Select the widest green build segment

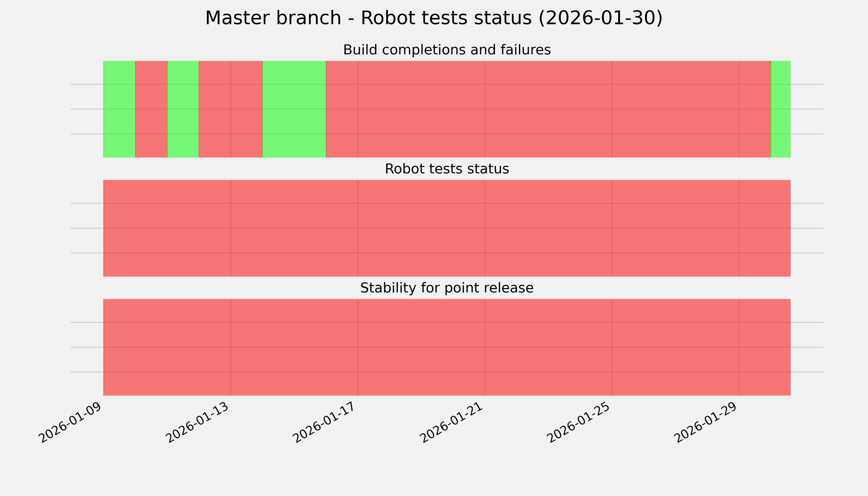point(294,109)
